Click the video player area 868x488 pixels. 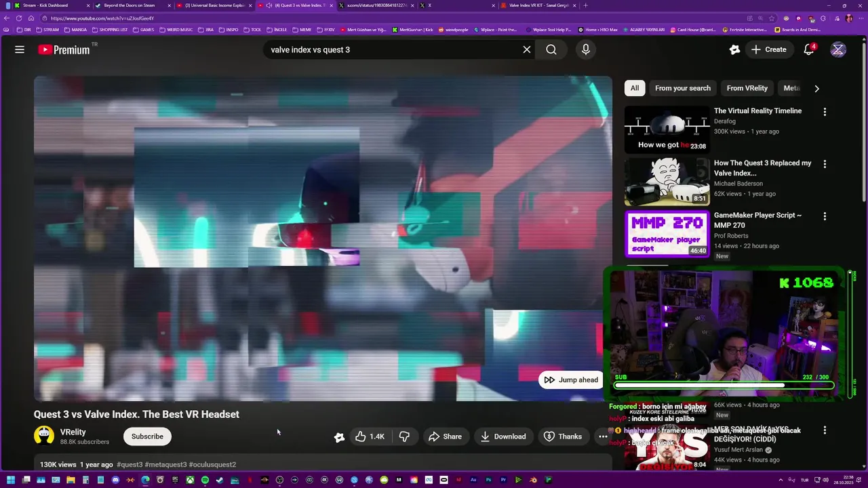coord(323,239)
